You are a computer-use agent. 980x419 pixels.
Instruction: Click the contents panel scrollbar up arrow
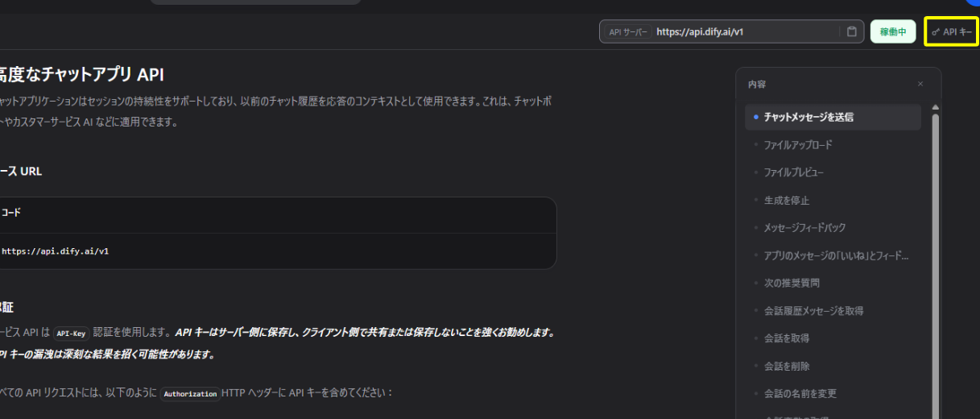click(935, 107)
